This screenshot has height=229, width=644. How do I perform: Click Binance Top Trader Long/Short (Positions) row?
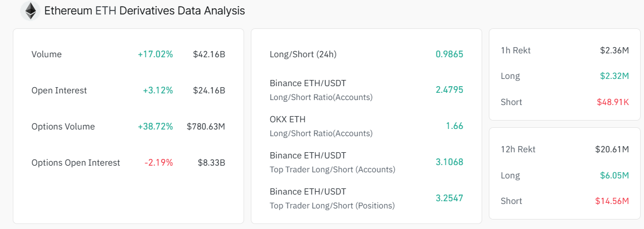(366, 198)
